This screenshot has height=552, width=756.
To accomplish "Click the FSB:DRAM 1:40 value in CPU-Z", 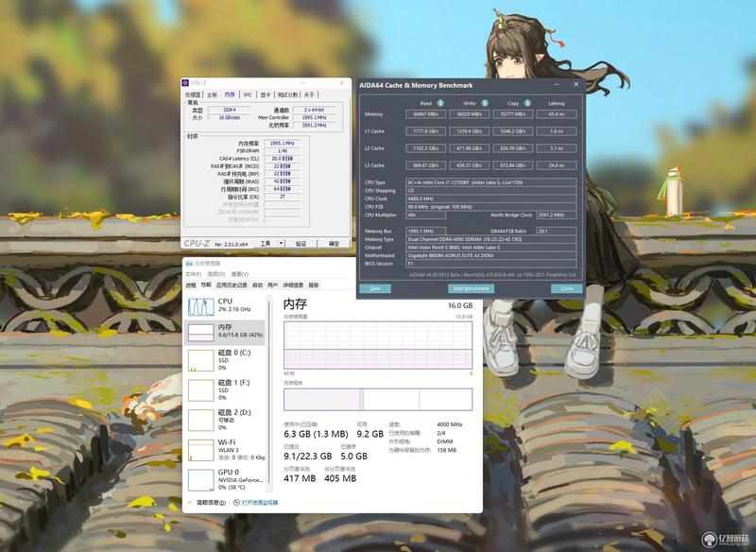I will pos(282,151).
